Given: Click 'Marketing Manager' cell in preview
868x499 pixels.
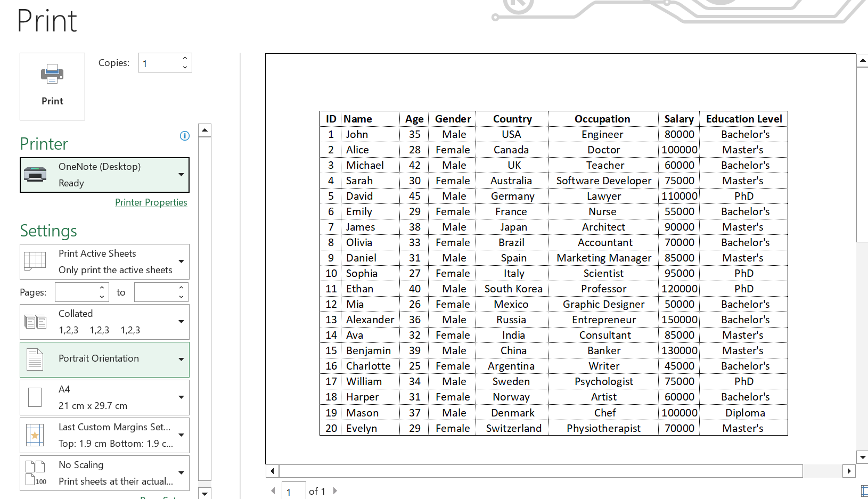Looking at the screenshot, I should (604, 258).
